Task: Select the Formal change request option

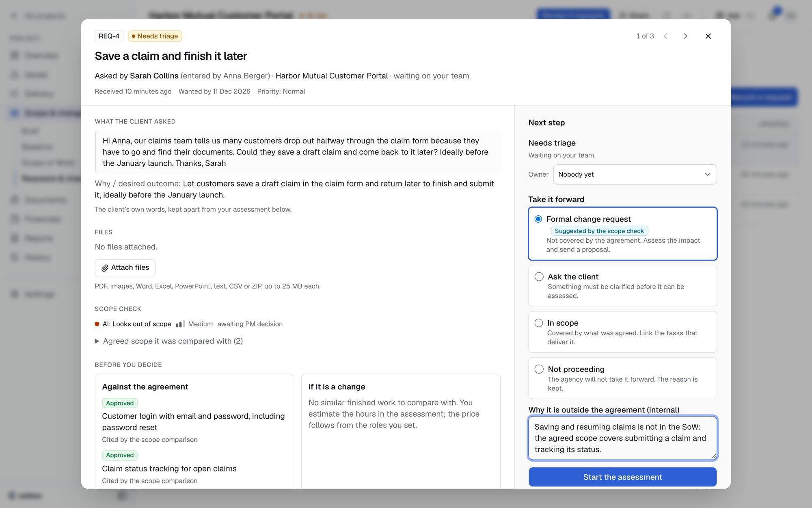Action: coord(622,234)
